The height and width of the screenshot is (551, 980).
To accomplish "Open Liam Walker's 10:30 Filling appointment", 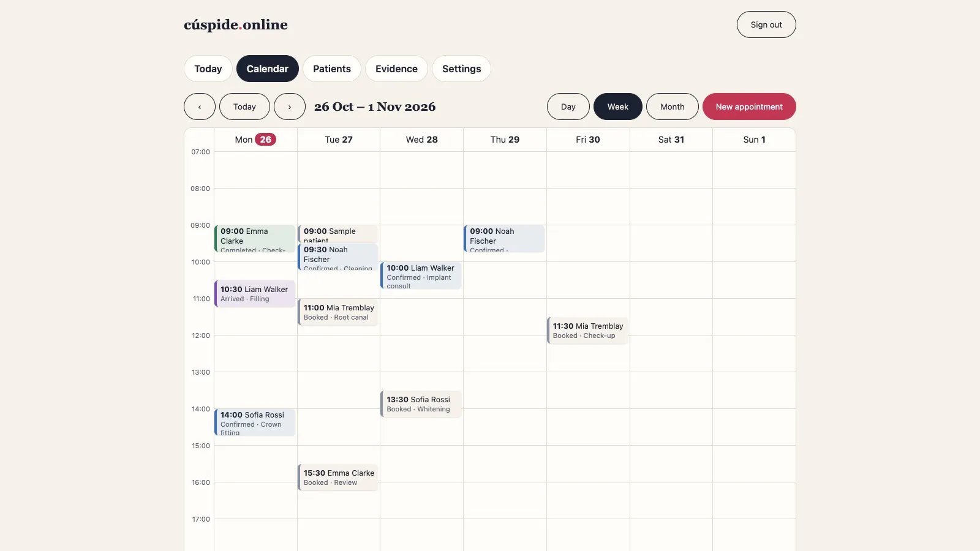I will [255, 294].
